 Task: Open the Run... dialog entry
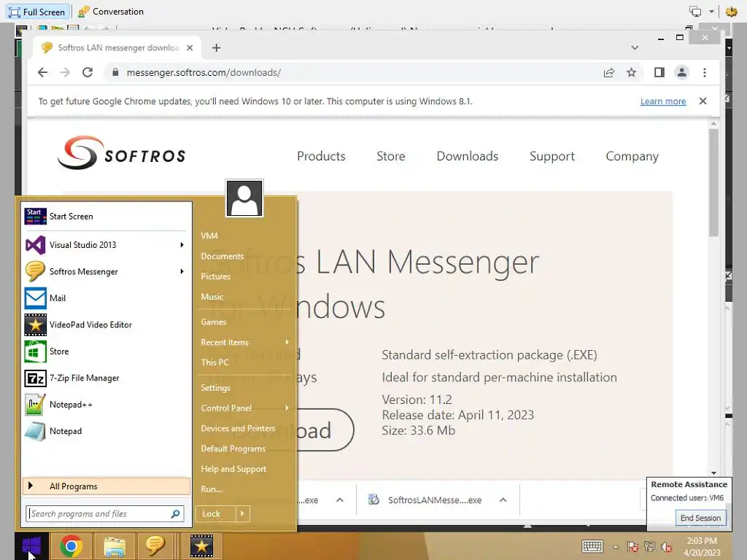212,489
